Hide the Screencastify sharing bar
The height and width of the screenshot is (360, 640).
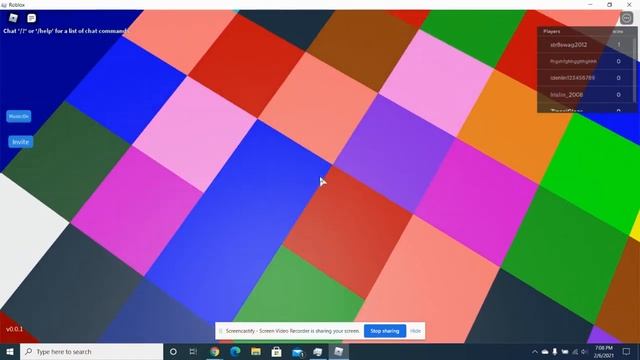pyautogui.click(x=415, y=331)
